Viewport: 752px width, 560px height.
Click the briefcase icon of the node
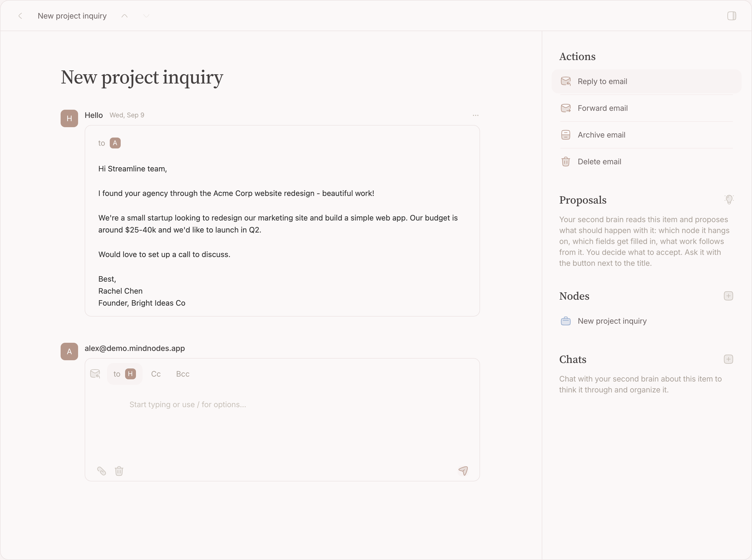click(566, 321)
